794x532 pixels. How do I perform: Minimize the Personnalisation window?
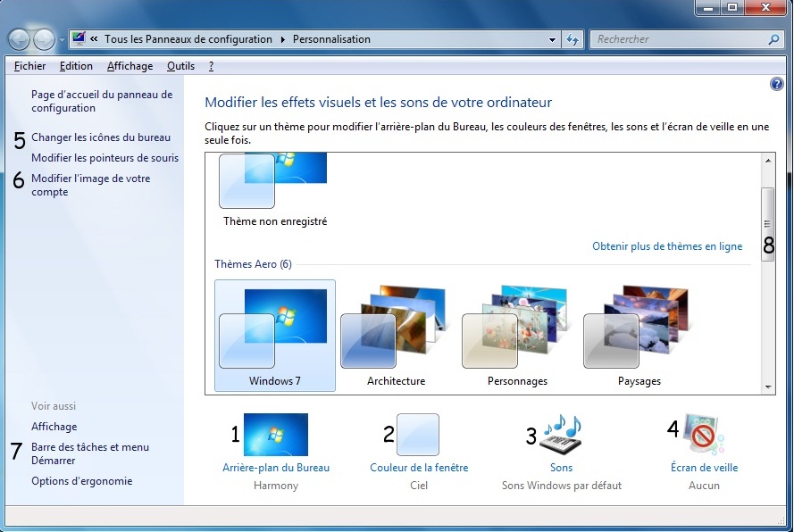pyautogui.click(x=708, y=8)
